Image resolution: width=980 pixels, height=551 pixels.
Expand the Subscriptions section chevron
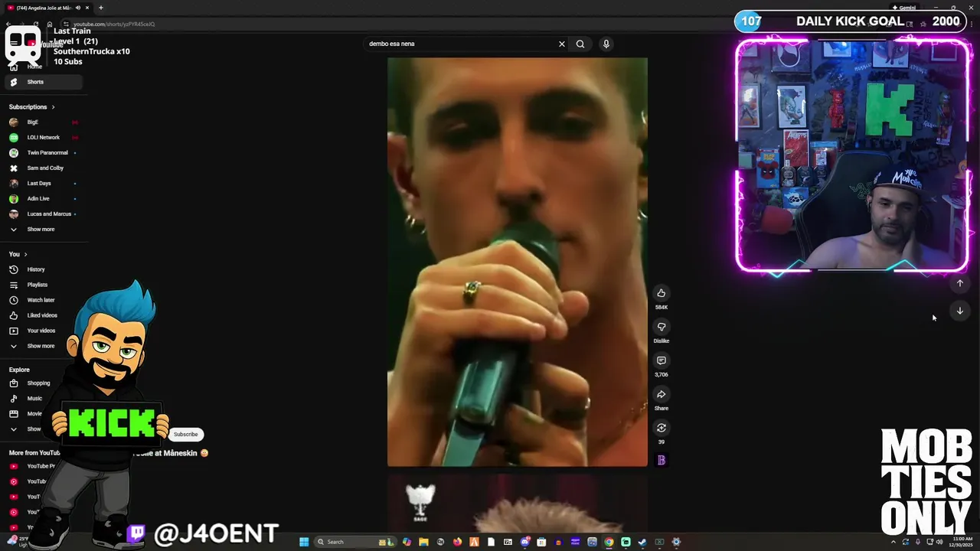click(53, 107)
